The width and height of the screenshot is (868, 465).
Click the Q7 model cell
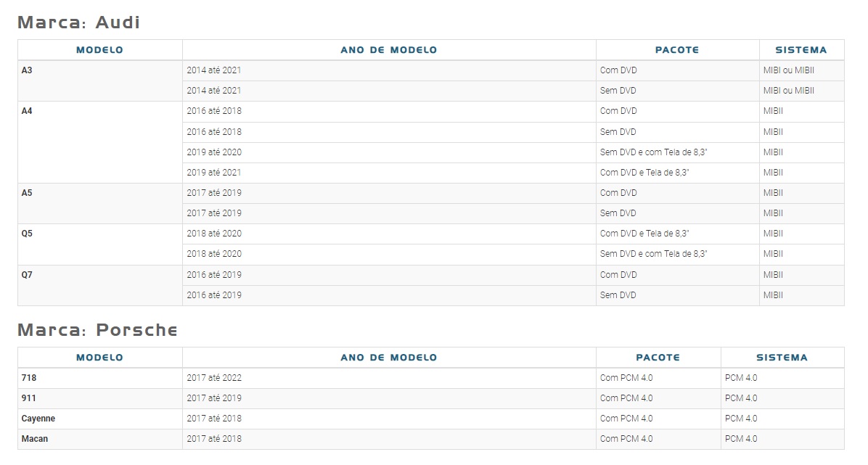[x=99, y=285]
